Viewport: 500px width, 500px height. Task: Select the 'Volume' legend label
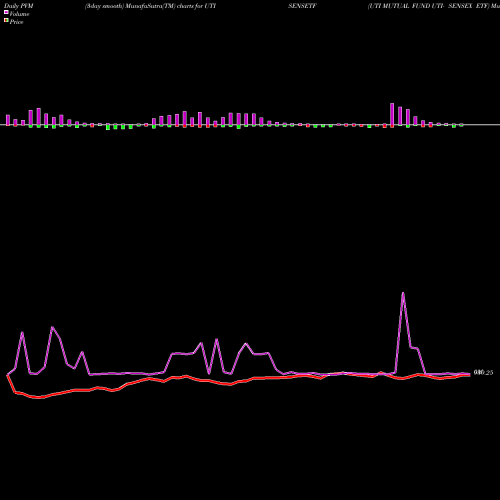pyautogui.click(x=19, y=14)
